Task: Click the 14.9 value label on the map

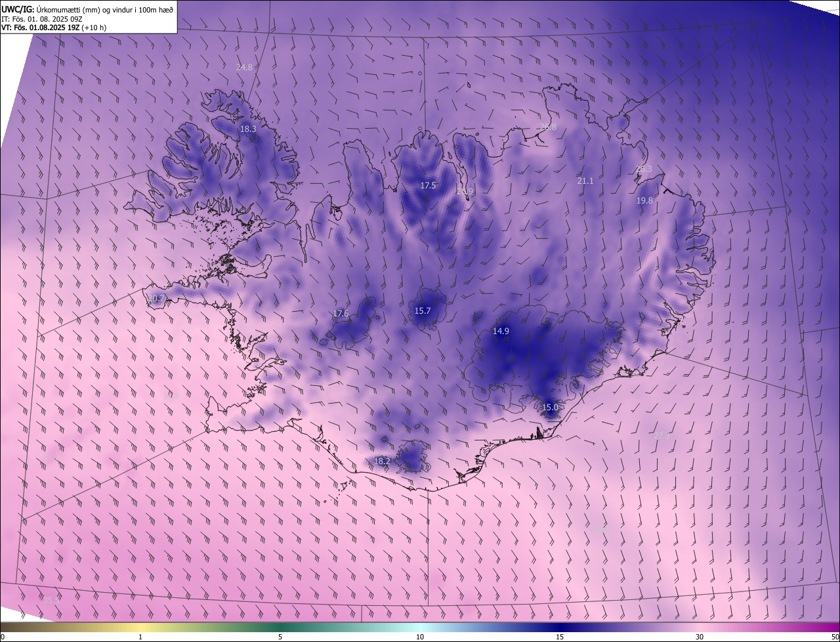Action: click(501, 332)
